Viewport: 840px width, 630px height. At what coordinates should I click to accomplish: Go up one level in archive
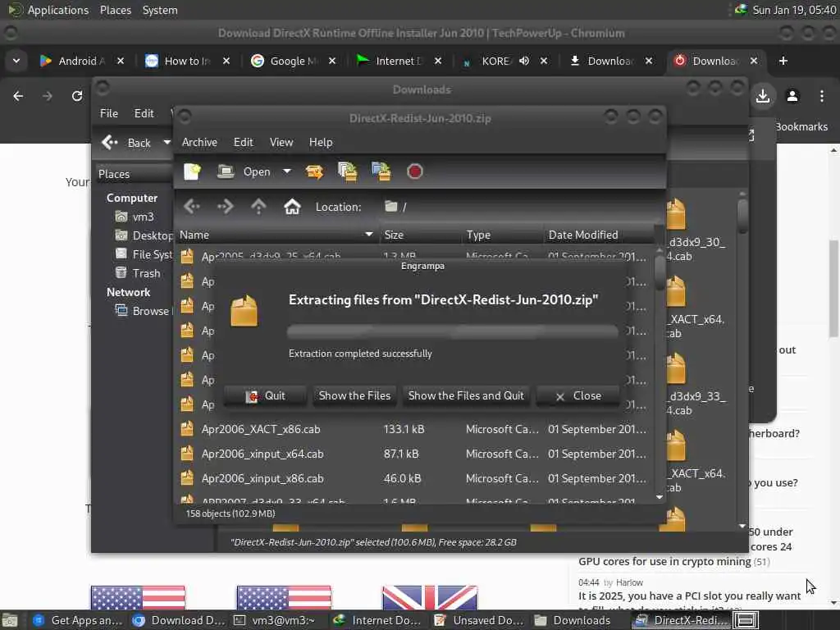coord(258,206)
